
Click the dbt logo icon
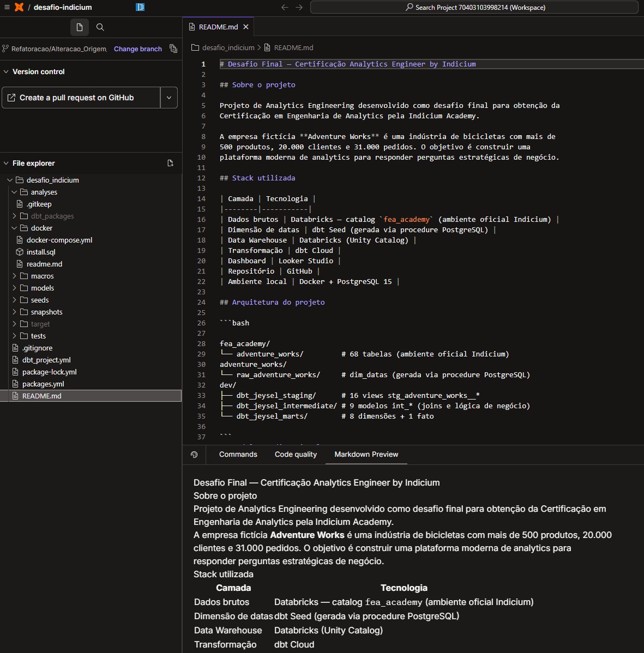pos(19,7)
